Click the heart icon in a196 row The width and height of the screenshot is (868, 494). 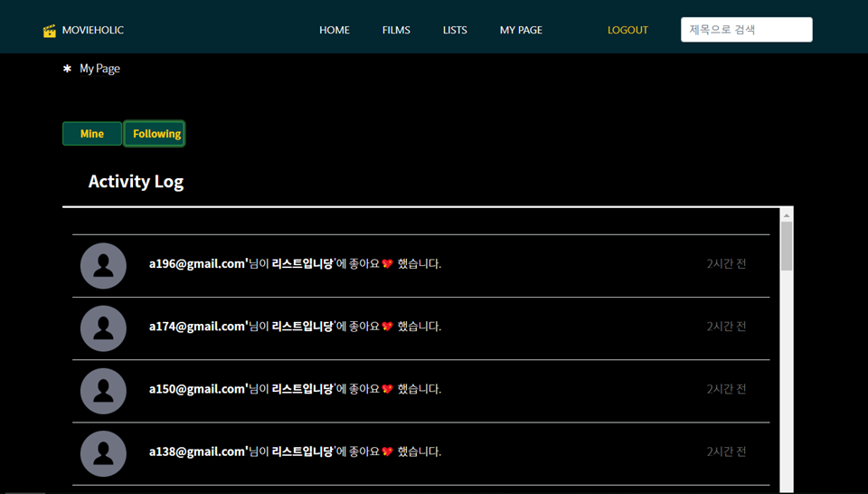pyautogui.click(x=388, y=263)
